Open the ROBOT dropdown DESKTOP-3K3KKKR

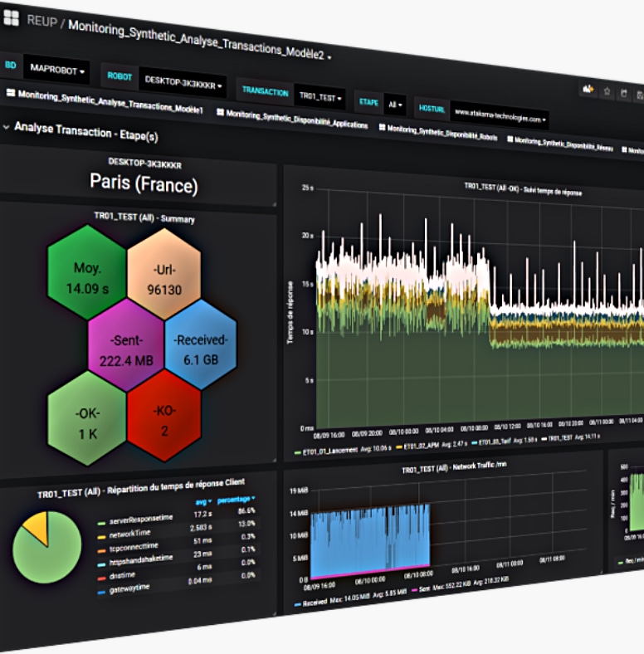point(183,82)
